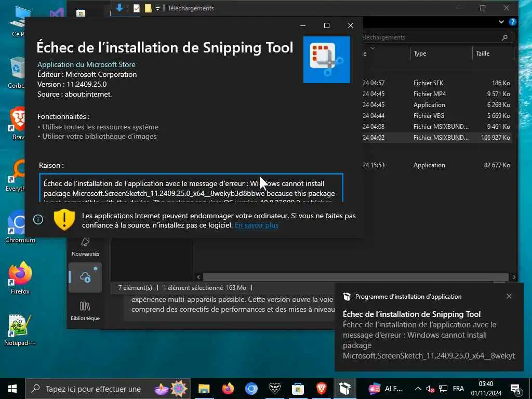Image resolution: width=532 pixels, height=399 pixels.
Task: Open File Explorer from the taskbar
Action: point(204,389)
